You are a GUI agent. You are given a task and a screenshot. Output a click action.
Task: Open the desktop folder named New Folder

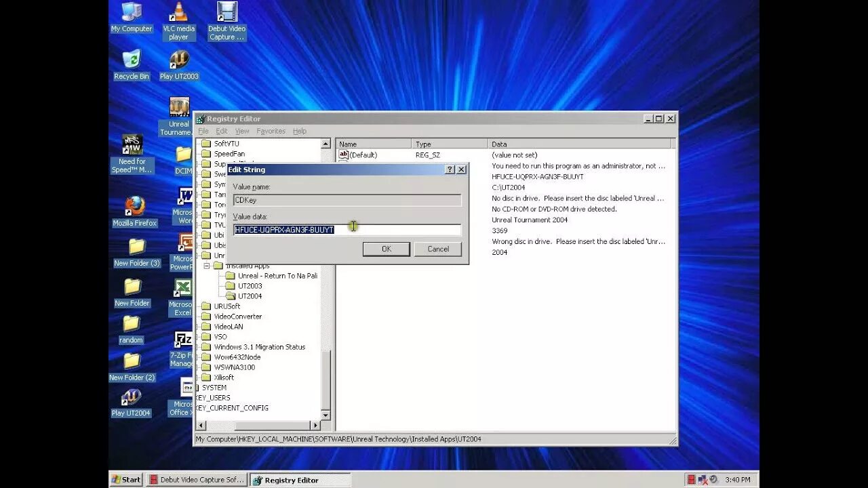click(132, 292)
